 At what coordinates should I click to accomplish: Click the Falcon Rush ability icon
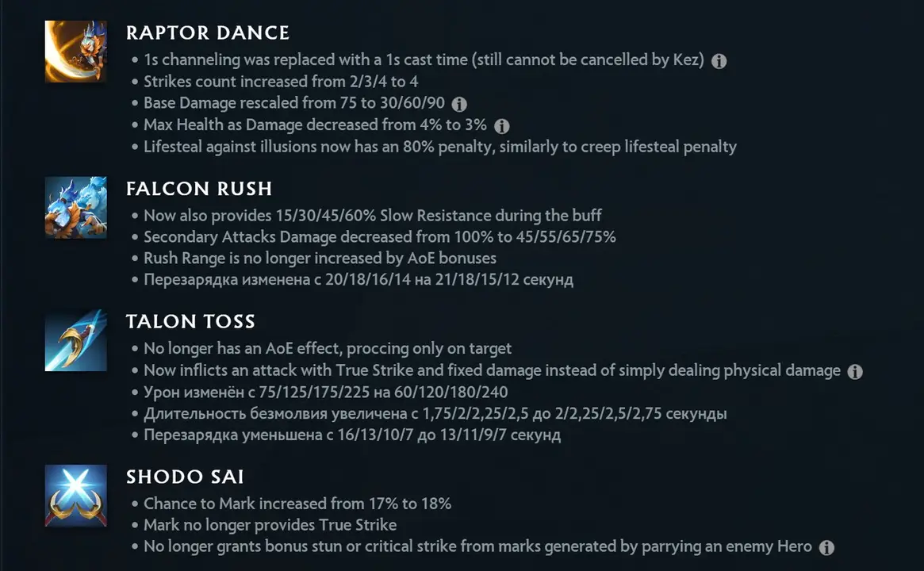click(76, 208)
